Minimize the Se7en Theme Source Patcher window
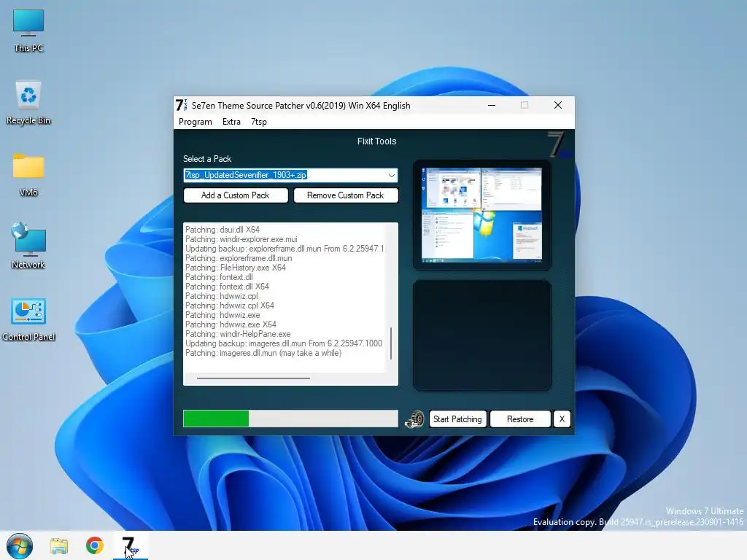Viewport: 747px width, 560px height. pyautogui.click(x=492, y=105)
